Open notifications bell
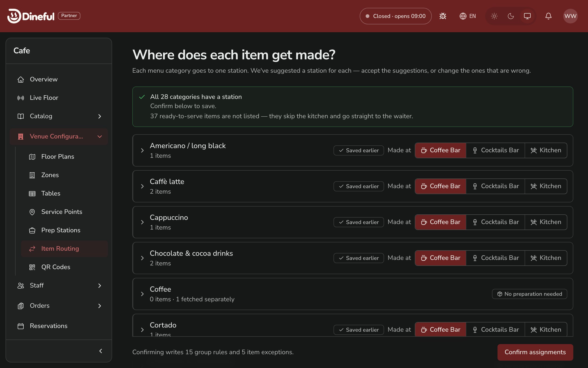Screen dimensions: 588x368 [x=548, y=16]
